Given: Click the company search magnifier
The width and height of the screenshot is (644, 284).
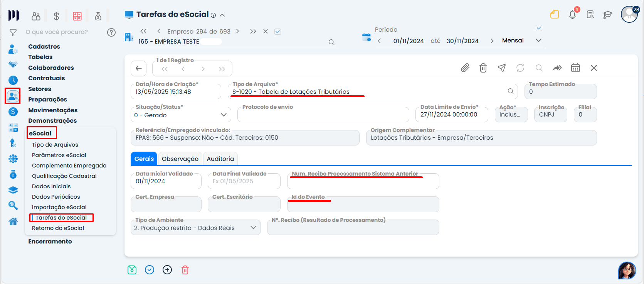Looking at the screenshot, I should coord(331,42).
